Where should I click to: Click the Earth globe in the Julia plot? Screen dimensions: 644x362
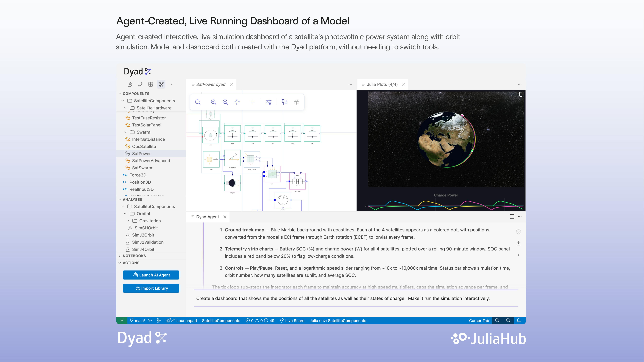click(446, 139)
